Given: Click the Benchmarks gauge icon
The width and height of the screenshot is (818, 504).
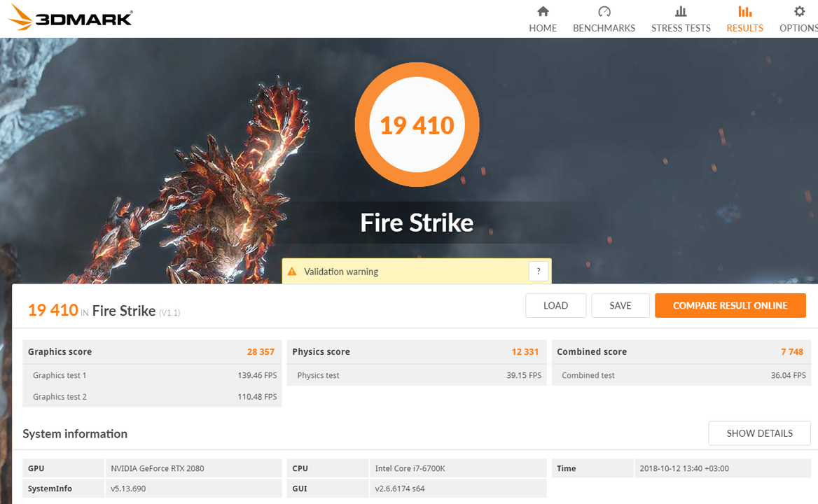Looking at the screenshot, I should (x=604, y=11).
